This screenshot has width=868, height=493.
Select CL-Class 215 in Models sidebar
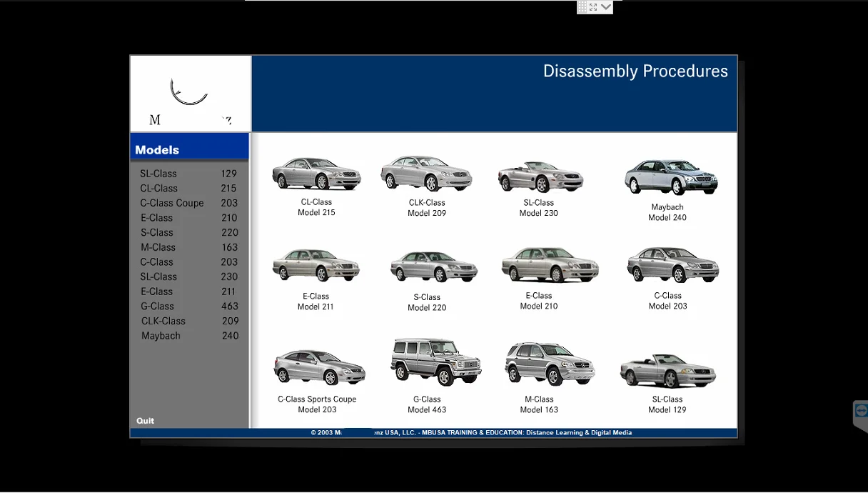pos(188,189)
